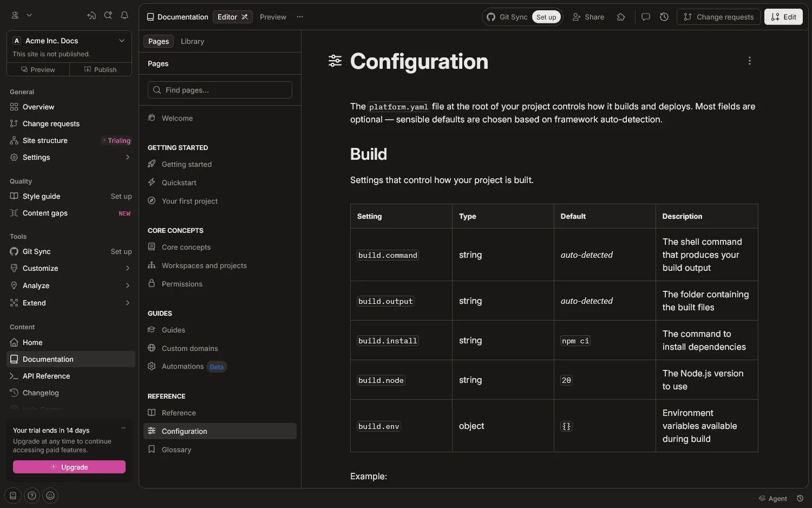Open the integrations puzzle-piece icon
812x508 pixels.
tap(621, 17)
